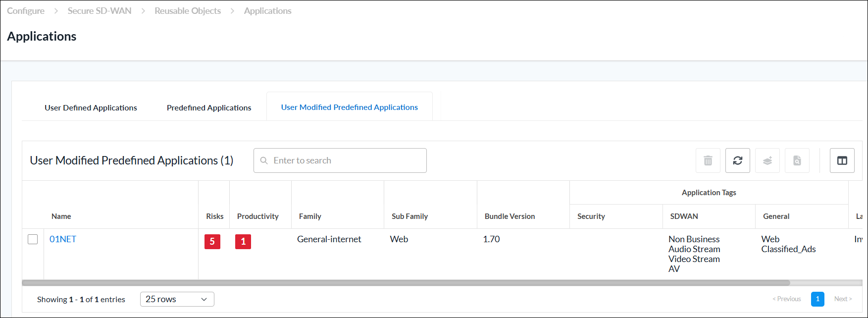
Task: Select page 1 in pagination
Action: point(817,299)
